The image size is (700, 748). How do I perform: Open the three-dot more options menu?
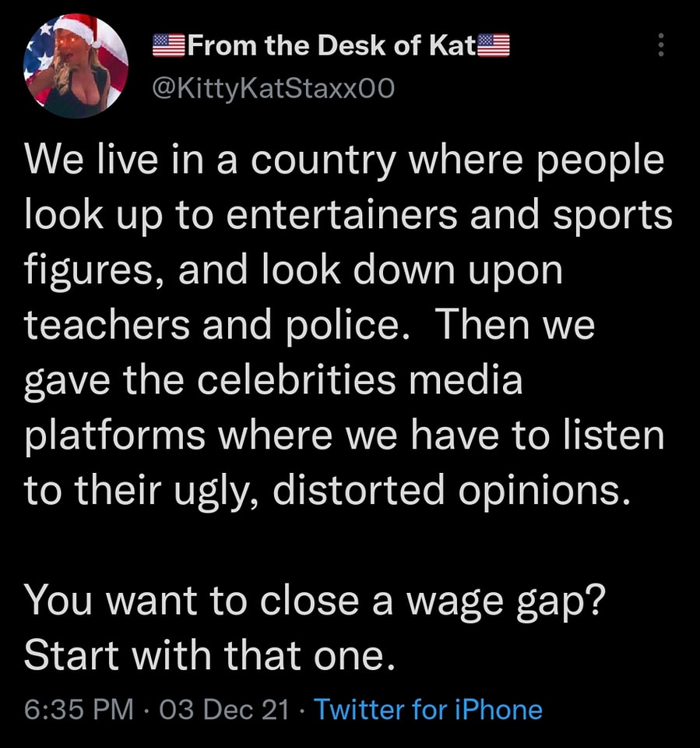tap(661, 46)
